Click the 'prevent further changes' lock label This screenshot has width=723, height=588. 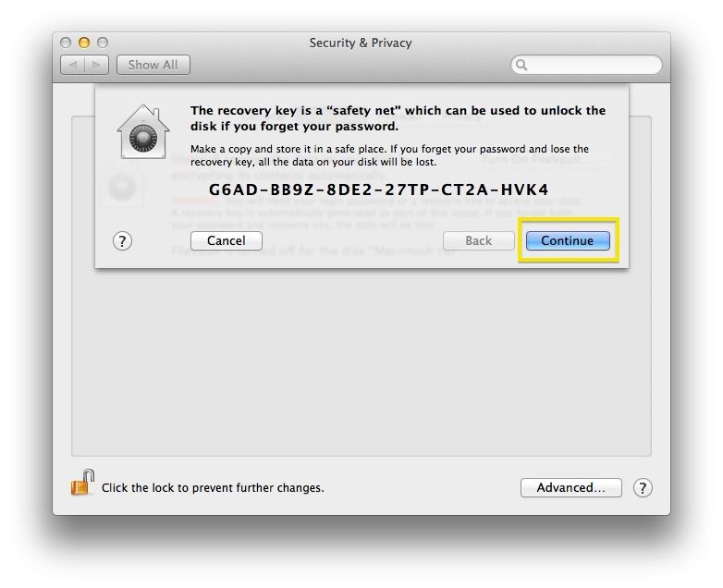coord(213,487)
